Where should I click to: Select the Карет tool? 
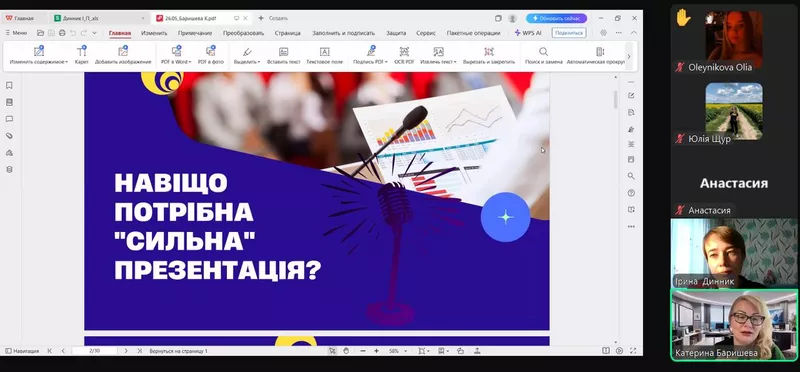coord(82,56)
